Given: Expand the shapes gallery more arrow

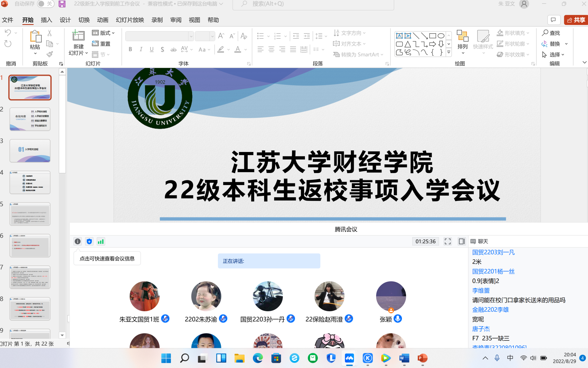Looking at the screenshot, I should pos(449,52).
